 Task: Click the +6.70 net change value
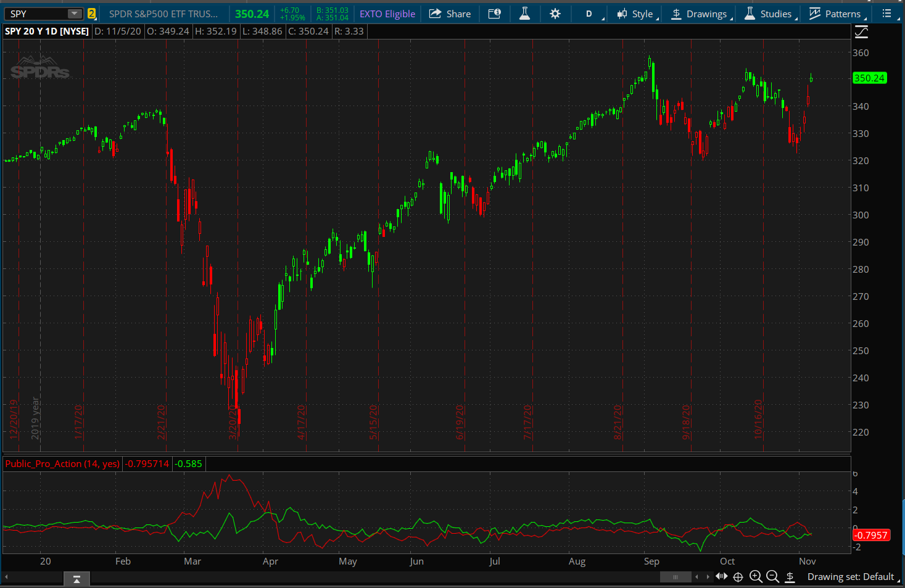tap(289, 10)
